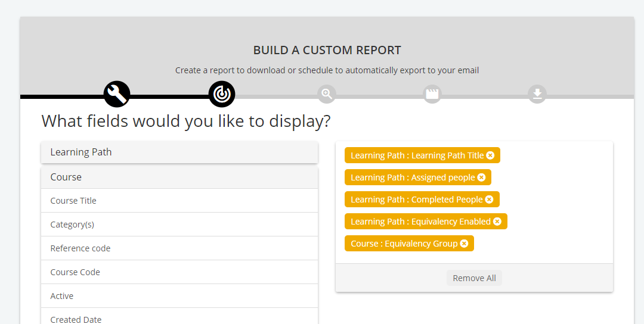The width and height of the screenshot is (644, 324).
Task: Jump to the download step icon
Action: click(x=537, y=94)
